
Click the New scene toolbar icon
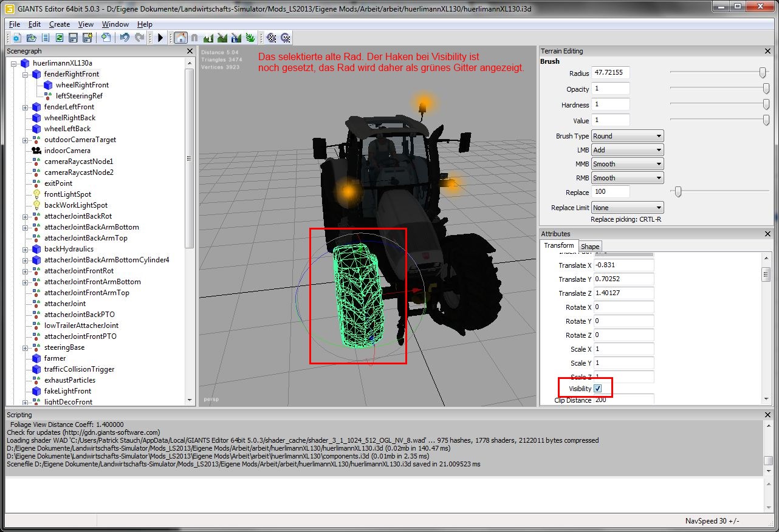(x=16, y=38)
